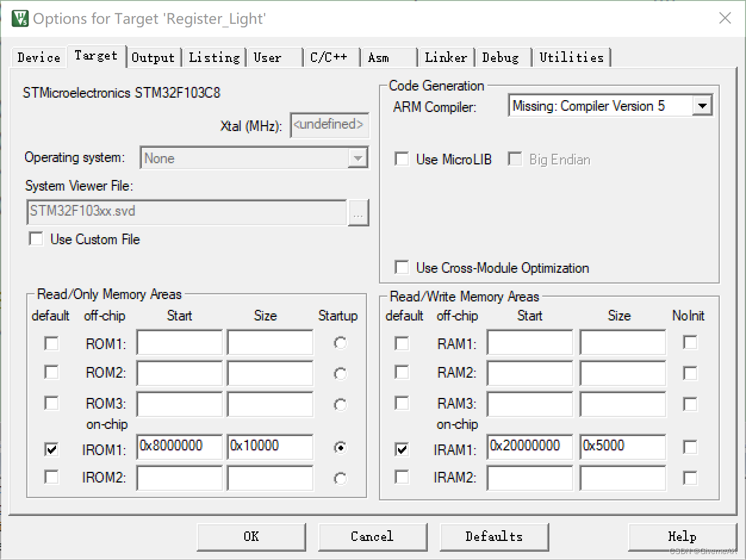Click the ROM2 Size field
Viewport: 746px width, 560px height.
click(270, 373)
